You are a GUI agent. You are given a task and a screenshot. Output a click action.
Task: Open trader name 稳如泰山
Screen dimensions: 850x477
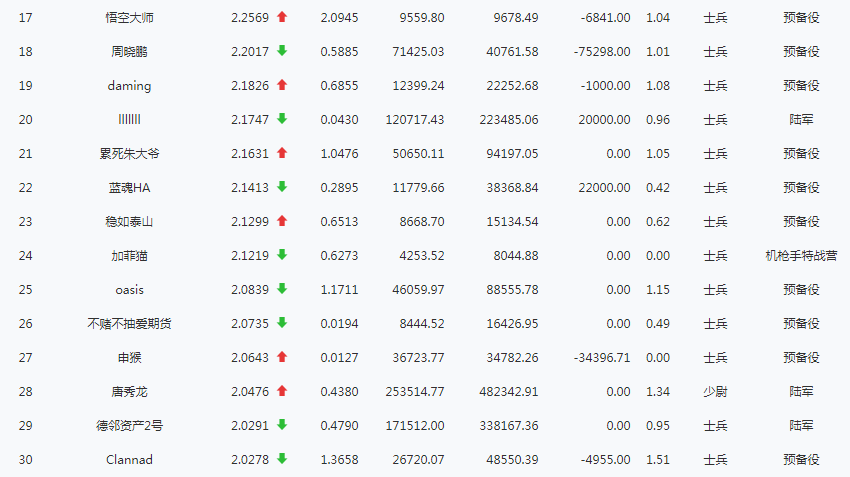[x=129, y=222]
